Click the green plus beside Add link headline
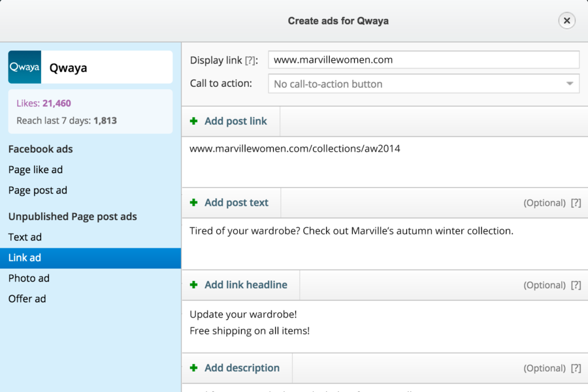The width and height of the screenshot is (588, 392). (193, 285)
